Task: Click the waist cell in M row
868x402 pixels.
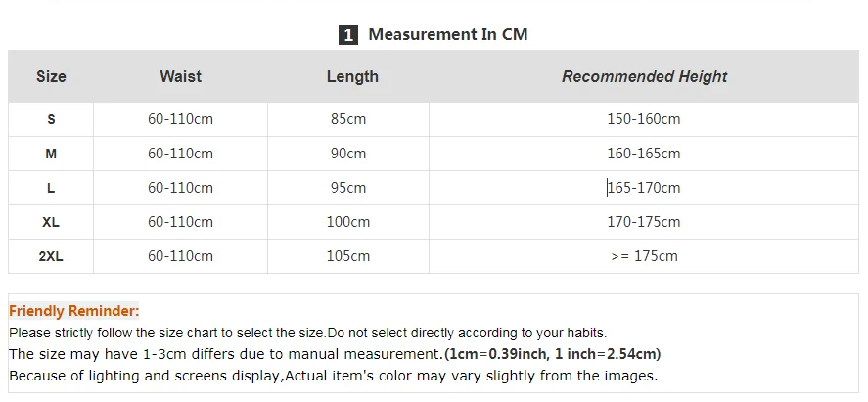Action: [180, 154]
